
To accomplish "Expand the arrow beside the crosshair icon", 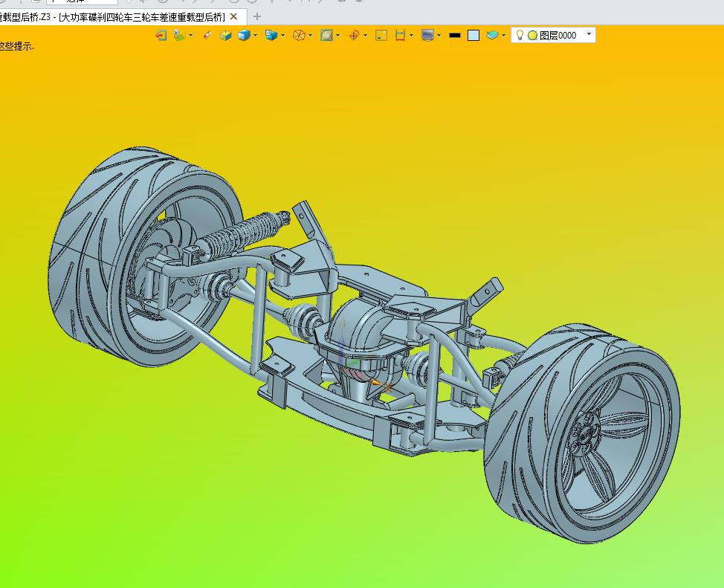I will (365, 35).
